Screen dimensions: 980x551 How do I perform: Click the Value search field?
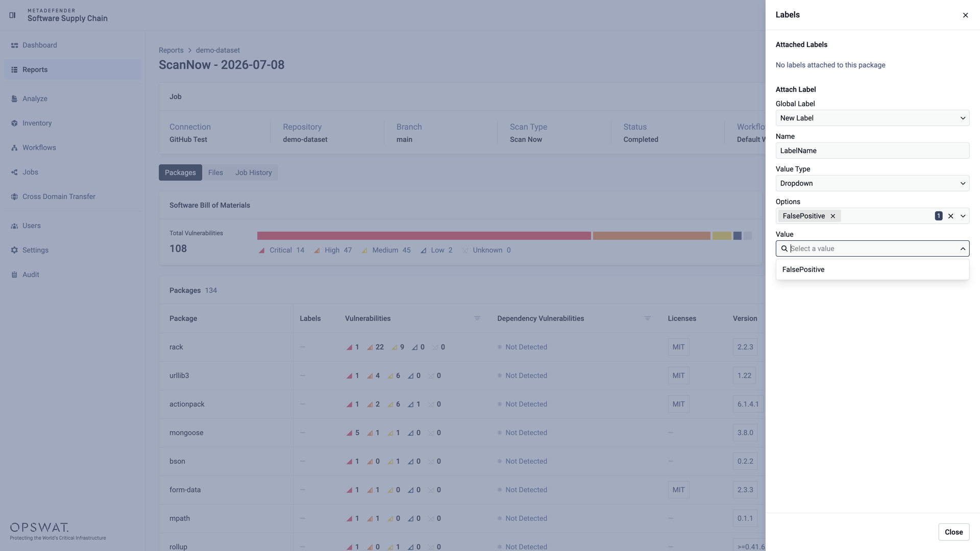872,249
